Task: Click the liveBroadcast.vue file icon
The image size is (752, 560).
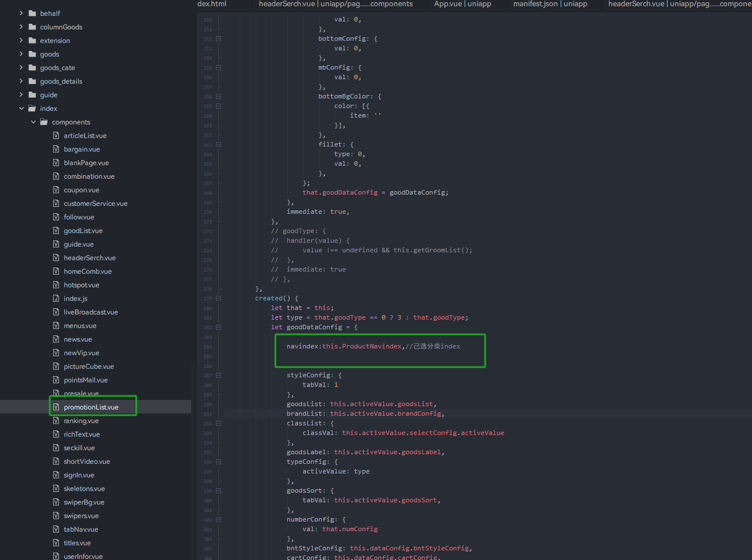Action: pyautogui.click(x=56, y=312)
